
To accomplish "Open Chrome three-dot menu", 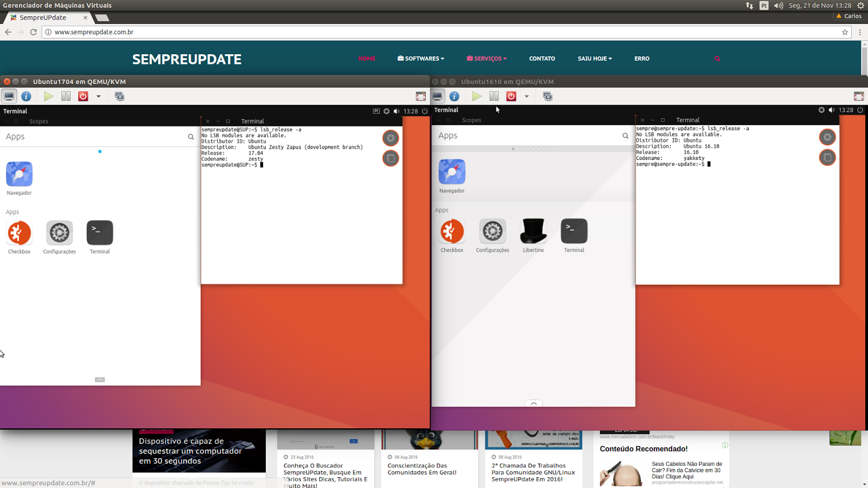I will coord(860,32).
